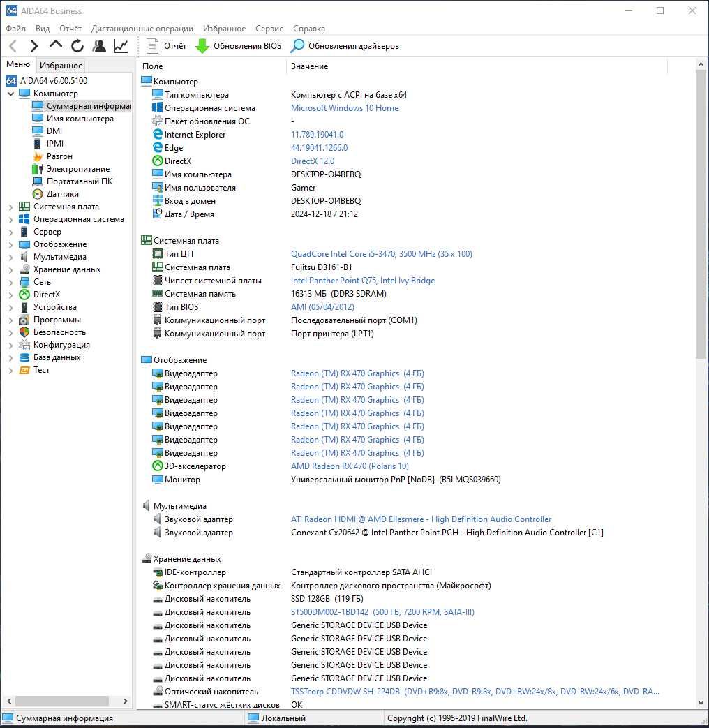
Task: Open Microsoft Windows 10 Home link
Action: [345, 107]
